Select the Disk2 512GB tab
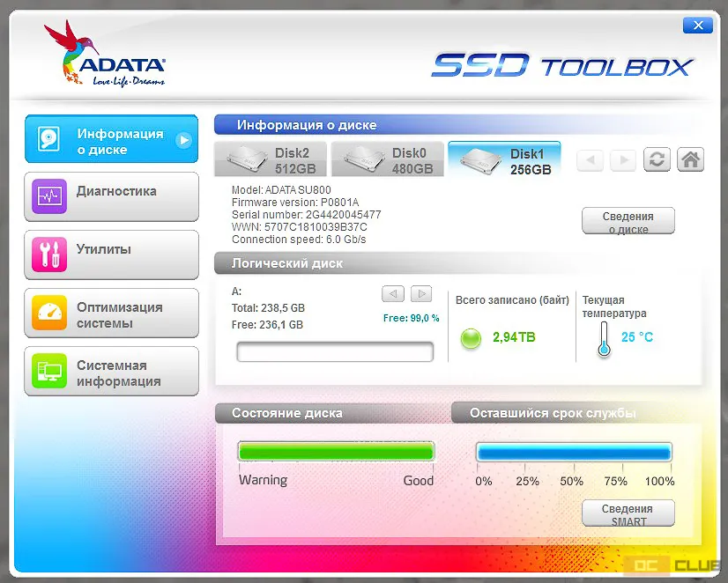The height and width of the screenshot is (583, 728). click(271, 159)
